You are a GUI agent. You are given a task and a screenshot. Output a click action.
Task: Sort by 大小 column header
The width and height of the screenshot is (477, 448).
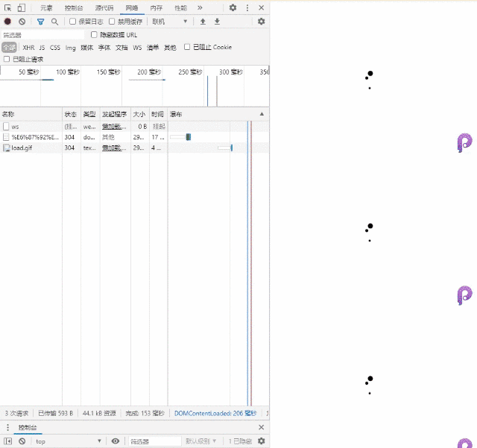pos(140,114)
